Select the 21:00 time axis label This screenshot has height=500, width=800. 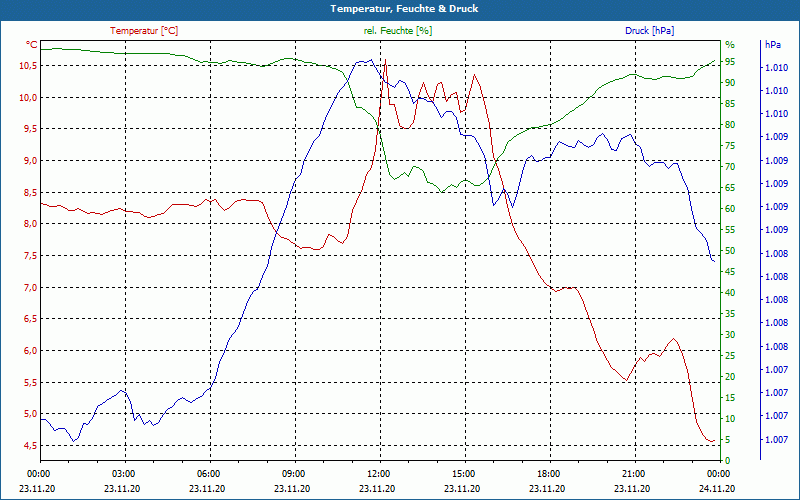click(633, 474)
